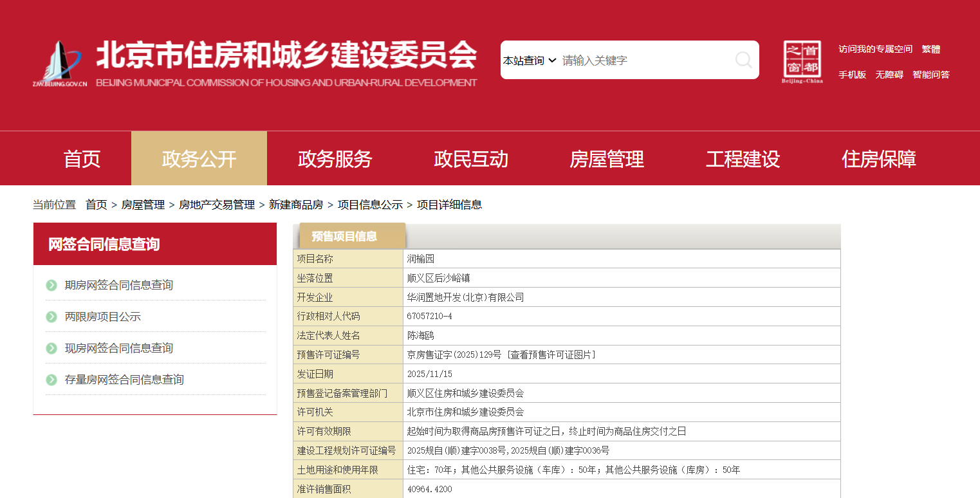The width and height of the screenshot is (980, 498).
Task: Switch to 手机版 mobile version
Action: [852, 75]
